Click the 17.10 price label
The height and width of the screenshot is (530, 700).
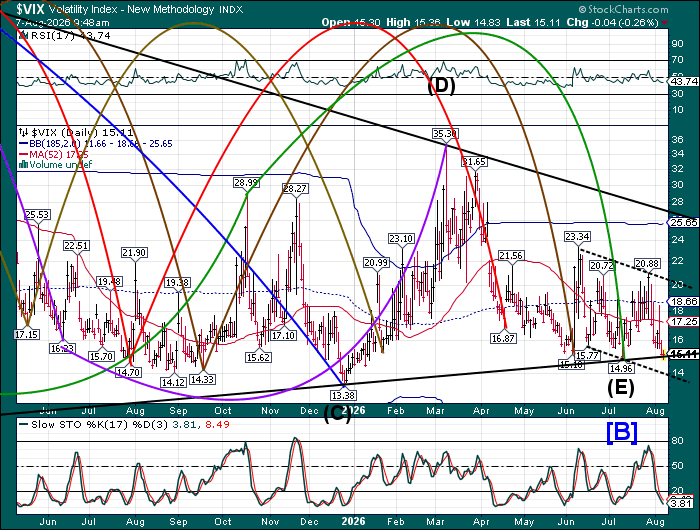coord(283,335)
